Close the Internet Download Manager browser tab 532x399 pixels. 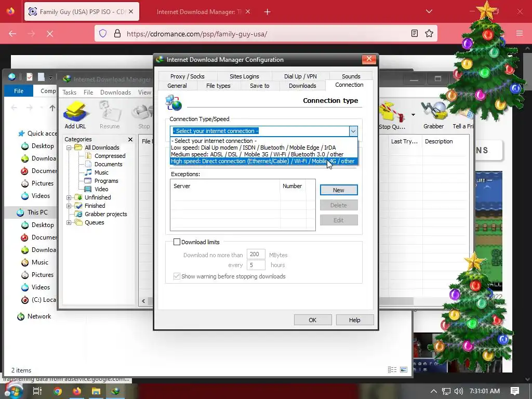click(248, 11)
